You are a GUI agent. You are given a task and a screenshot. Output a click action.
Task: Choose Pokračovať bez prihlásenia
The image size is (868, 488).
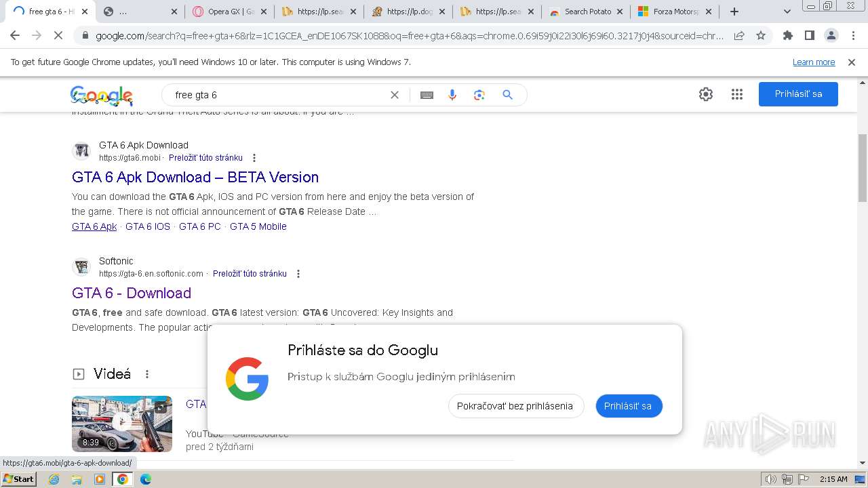coord(515,406)
